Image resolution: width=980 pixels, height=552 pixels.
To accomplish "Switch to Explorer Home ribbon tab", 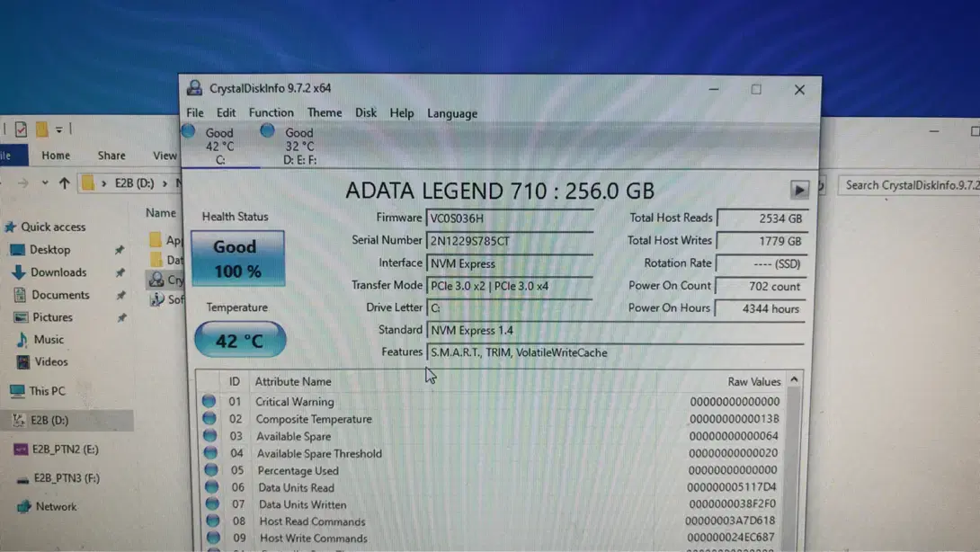I will click(x=56, y=155).
